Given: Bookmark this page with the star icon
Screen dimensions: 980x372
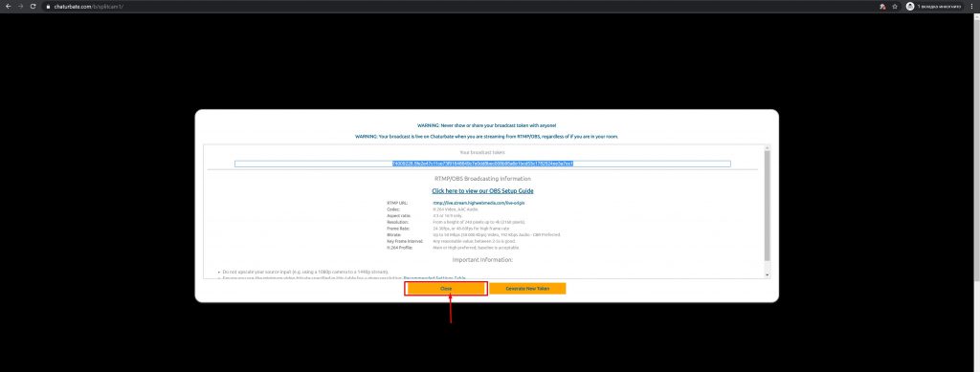Looking at the screenshot, I should click(895, 7).
